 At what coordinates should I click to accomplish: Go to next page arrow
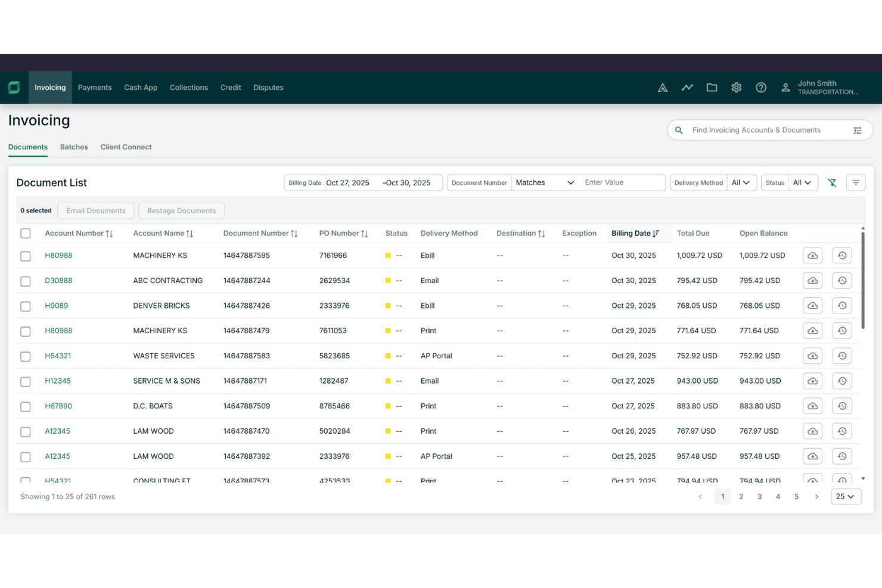click(816, 496)
